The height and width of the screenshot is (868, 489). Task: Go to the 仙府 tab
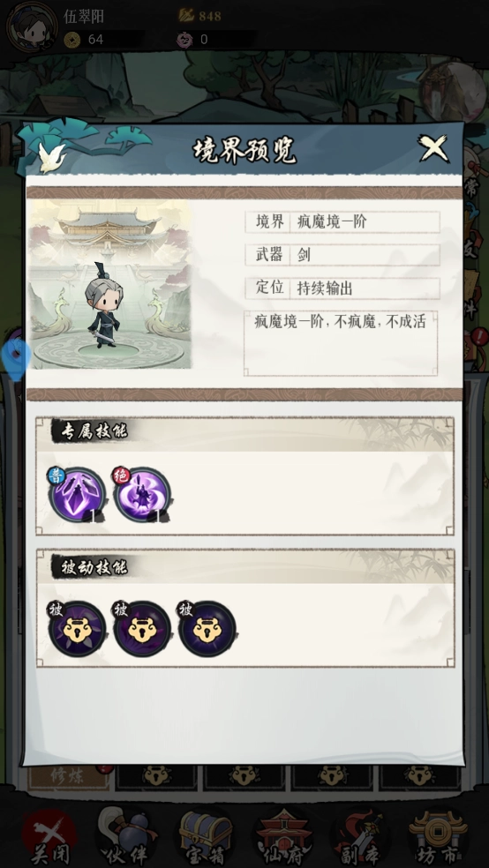[283, 837]
